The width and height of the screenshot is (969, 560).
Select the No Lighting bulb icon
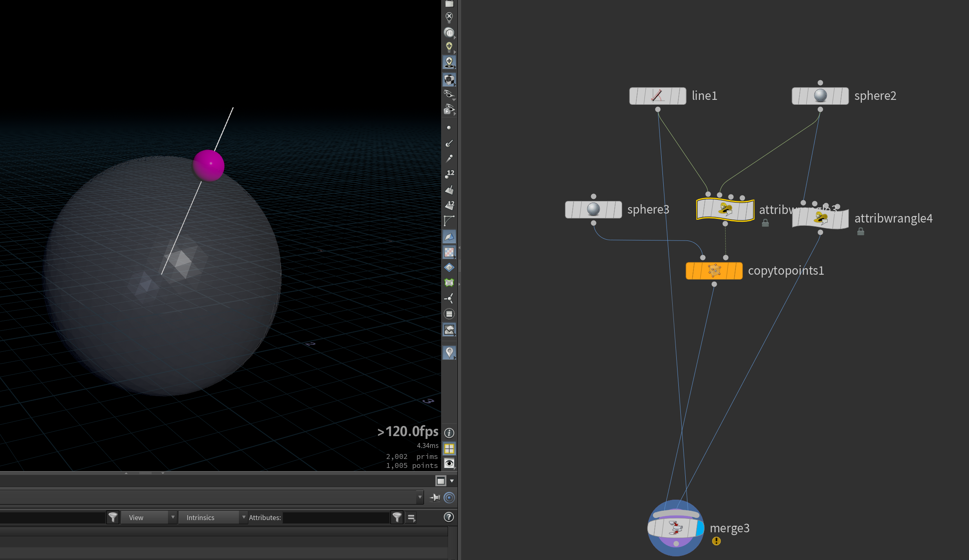pos(449,17)
